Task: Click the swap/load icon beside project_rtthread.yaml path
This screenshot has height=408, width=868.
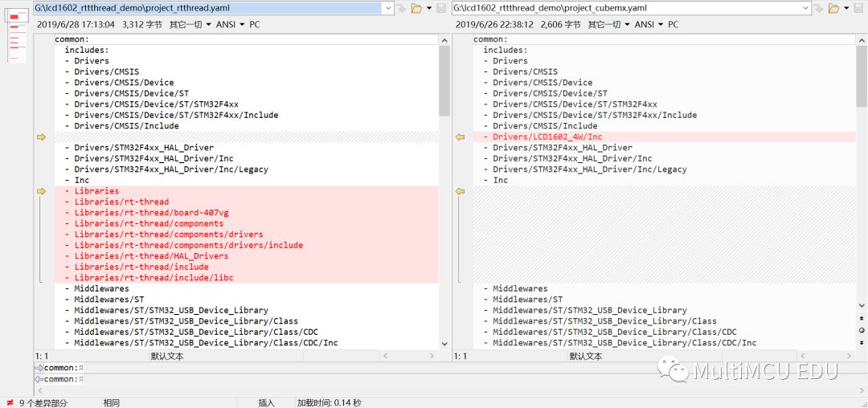Action: 402,8
